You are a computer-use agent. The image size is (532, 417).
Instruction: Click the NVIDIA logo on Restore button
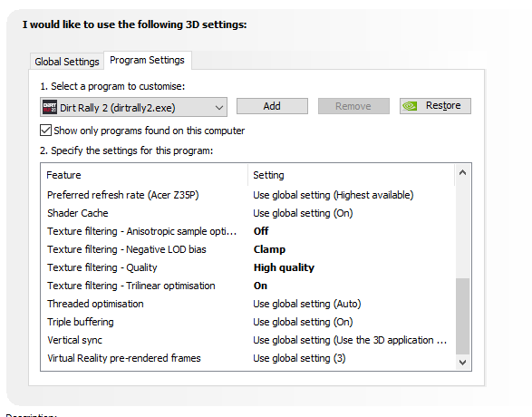coord(410,106)
